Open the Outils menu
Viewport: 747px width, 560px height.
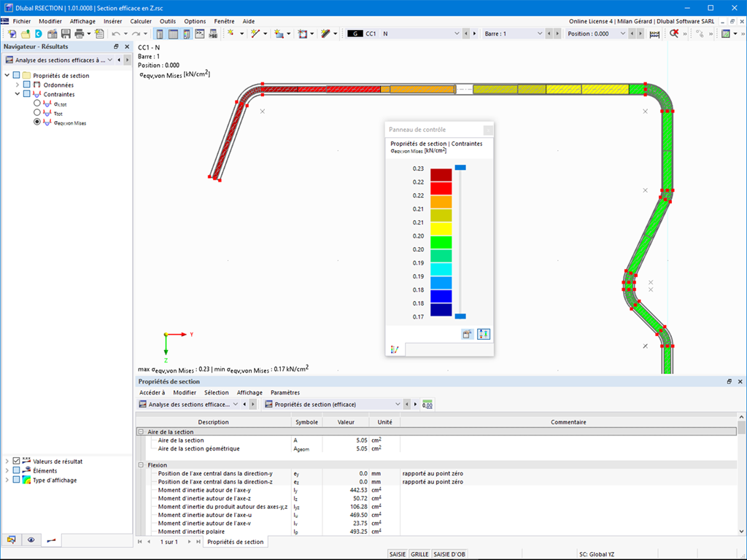click(168, 21)
